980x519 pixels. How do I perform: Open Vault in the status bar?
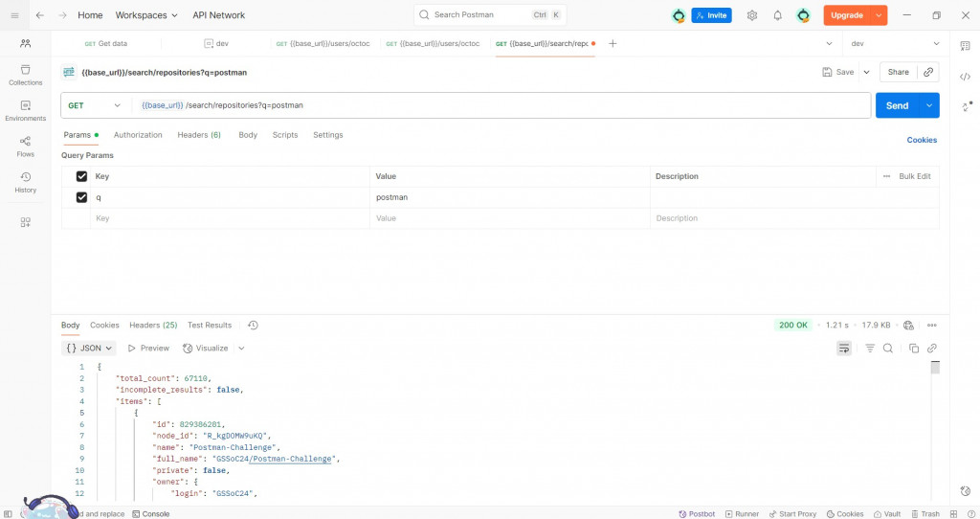coord(887,514)
